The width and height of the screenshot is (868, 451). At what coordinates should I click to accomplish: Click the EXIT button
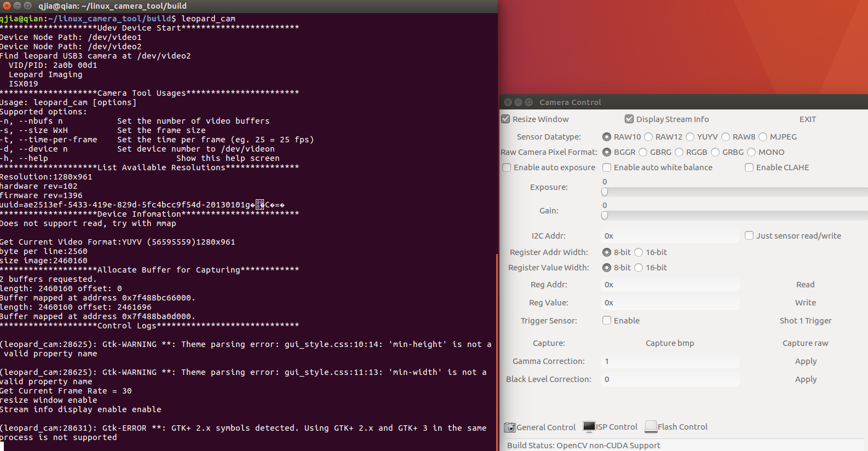(807, 119)
